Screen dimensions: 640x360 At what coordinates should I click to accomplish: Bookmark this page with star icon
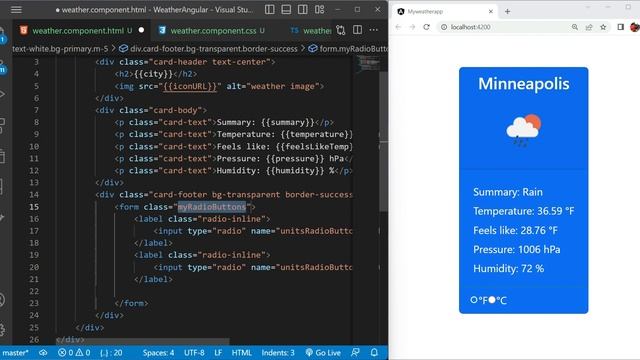603,27
